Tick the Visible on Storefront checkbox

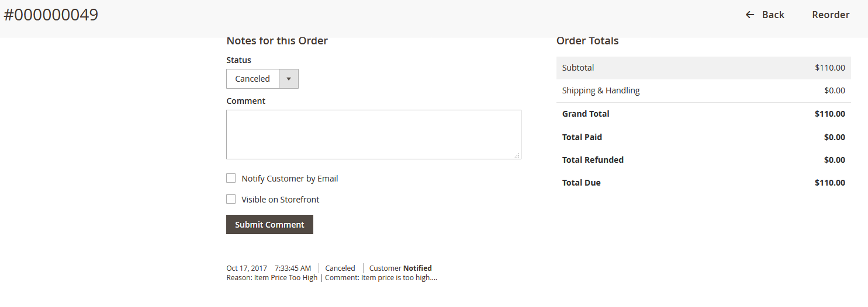pos(231,199)
